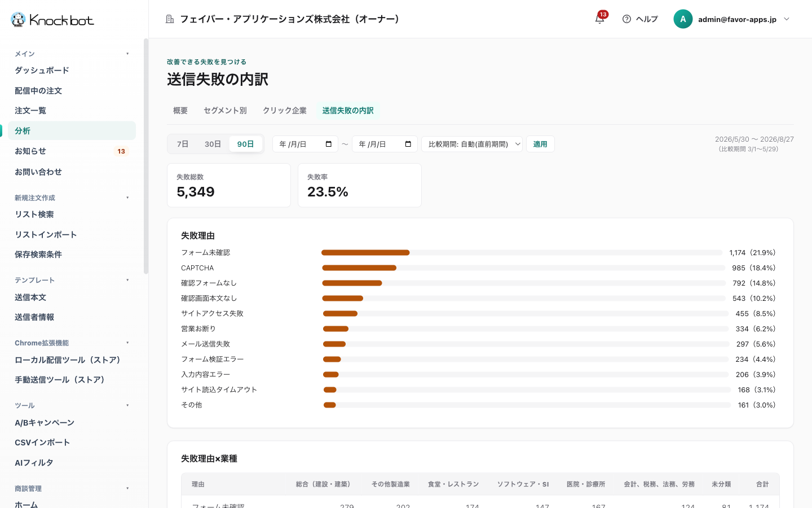Click the サイト読込タイムアウト row label
The image size is (812, 508).
click(219, 389)
